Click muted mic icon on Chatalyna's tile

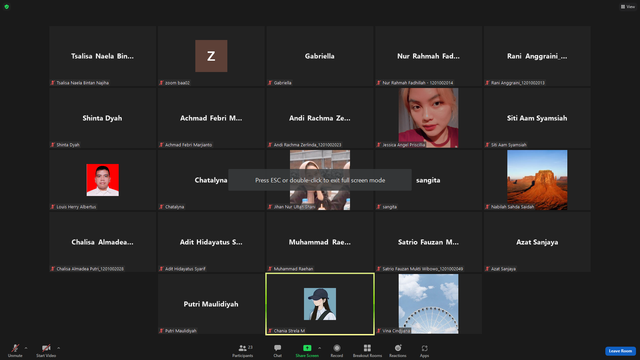point(161,207)
